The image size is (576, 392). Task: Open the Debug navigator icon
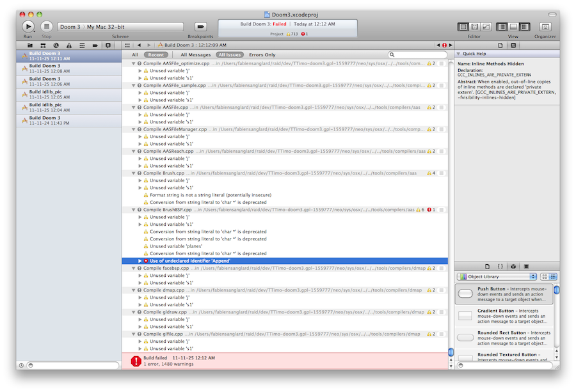click(82, 45)
